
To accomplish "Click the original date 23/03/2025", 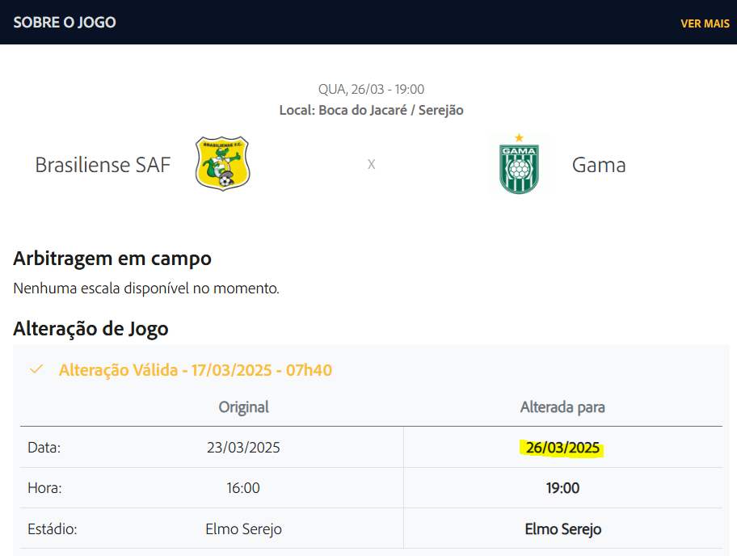I will 243,448.
